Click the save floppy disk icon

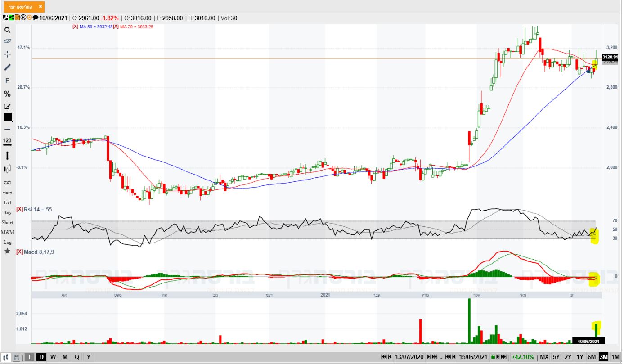coord(17,357)
